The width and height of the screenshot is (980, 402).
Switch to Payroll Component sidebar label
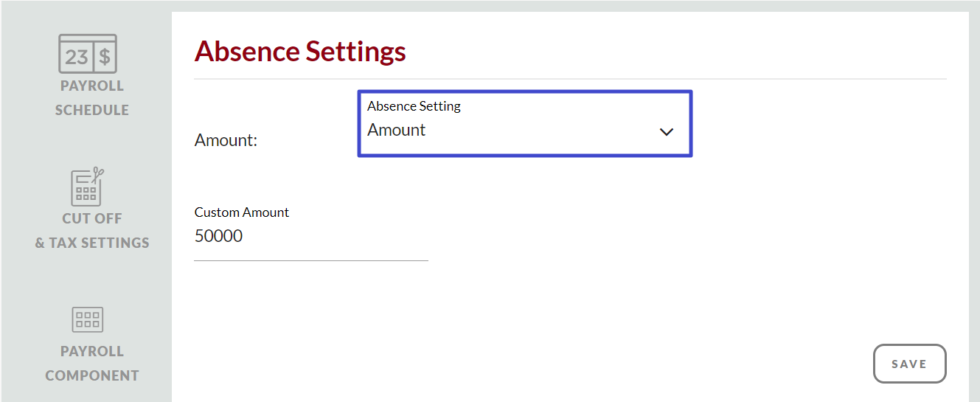[91, 364]
